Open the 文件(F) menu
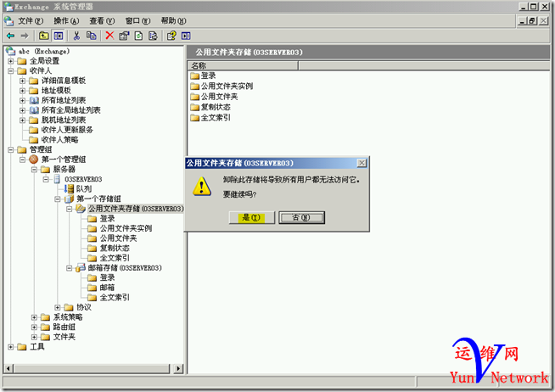Screen dimensions: 555x392 pos(31,21)
